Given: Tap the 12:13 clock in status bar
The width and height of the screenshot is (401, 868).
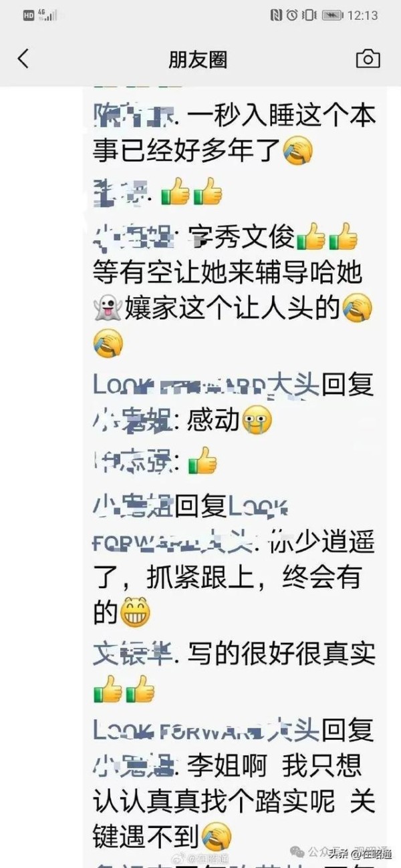Looking at the screenshot, I should click(363, 15).
